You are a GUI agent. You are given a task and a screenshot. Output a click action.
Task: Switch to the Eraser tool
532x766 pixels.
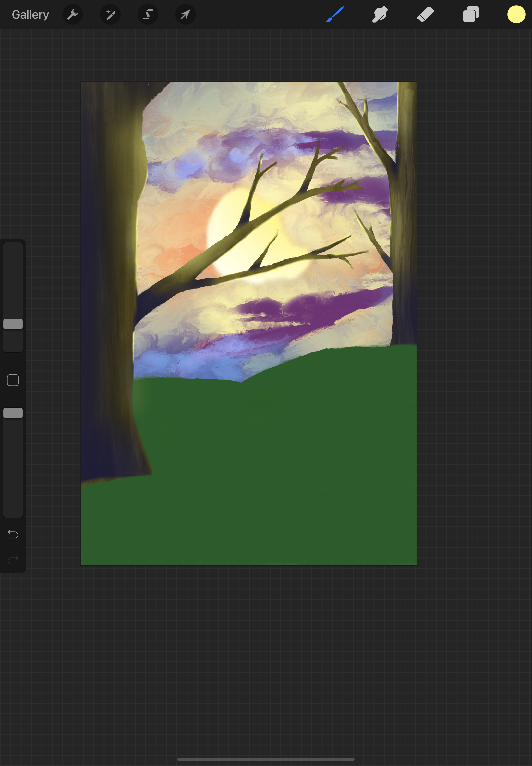tap(425, 14)
